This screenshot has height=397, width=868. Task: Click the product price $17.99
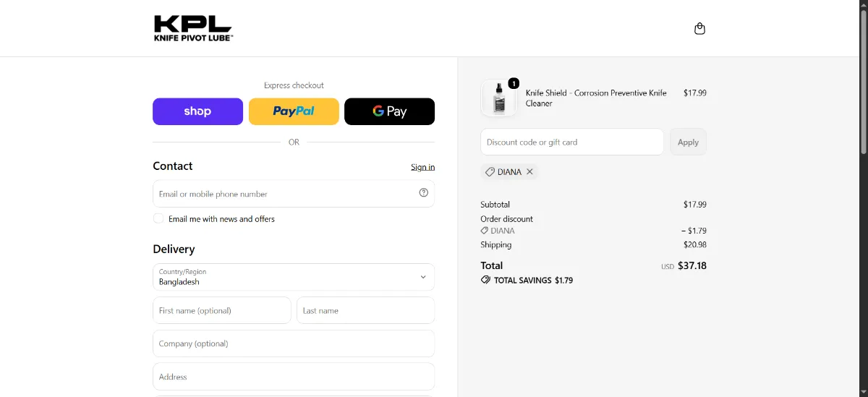[695, 93]
